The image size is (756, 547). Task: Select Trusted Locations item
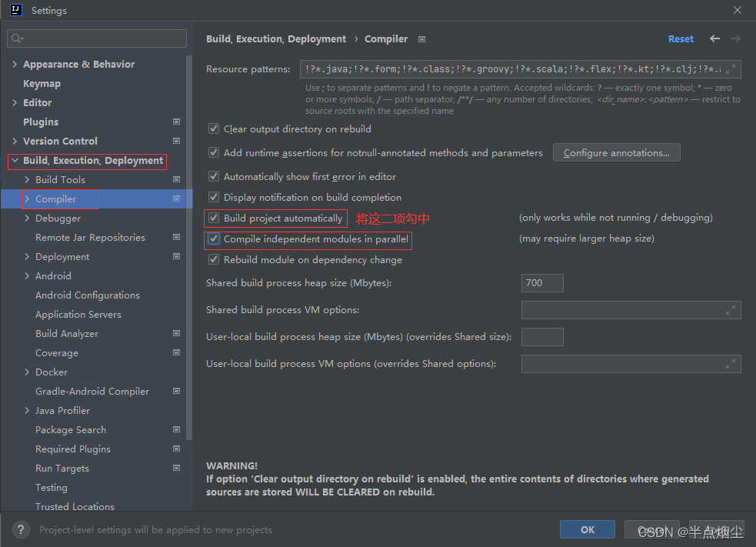pos(75,506)
